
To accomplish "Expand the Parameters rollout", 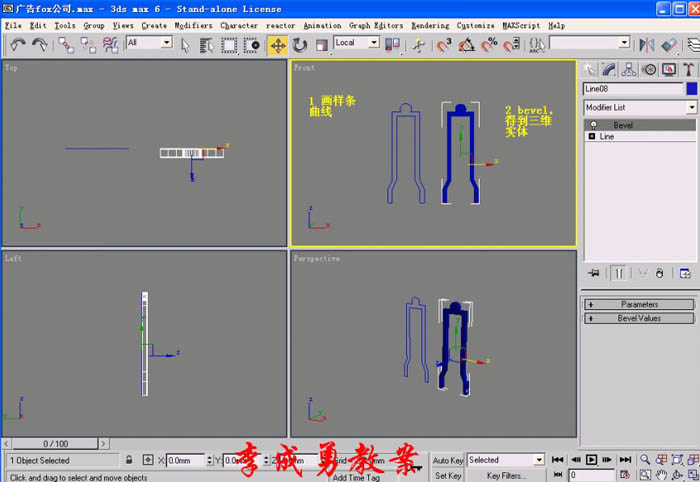I will [x=639, y=304].
